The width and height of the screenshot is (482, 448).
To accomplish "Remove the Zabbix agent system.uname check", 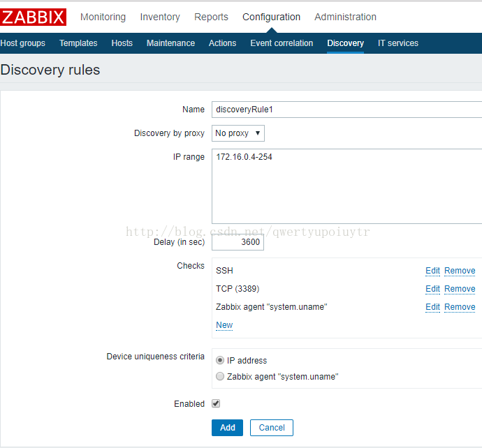I will (x=460, y=307).
